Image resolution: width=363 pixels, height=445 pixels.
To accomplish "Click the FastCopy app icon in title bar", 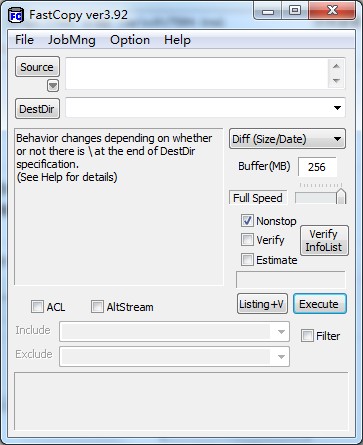I will (16, 15).
